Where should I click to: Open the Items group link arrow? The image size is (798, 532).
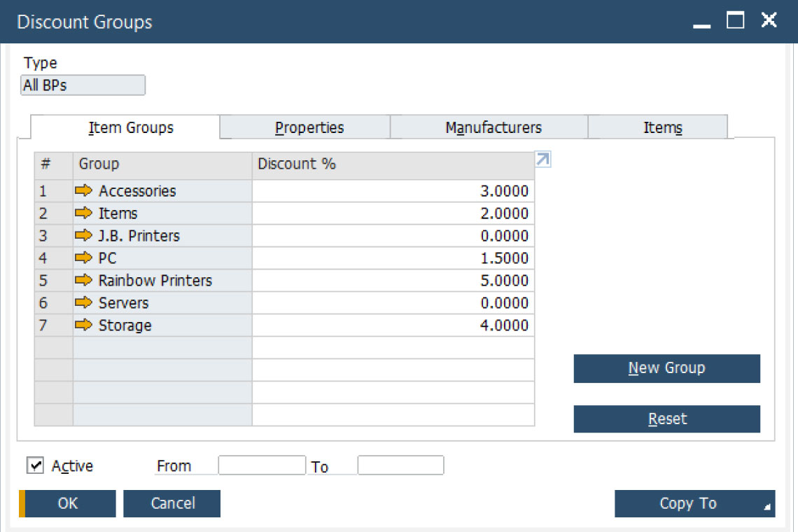pyautogui.click(x=84, y=213)
